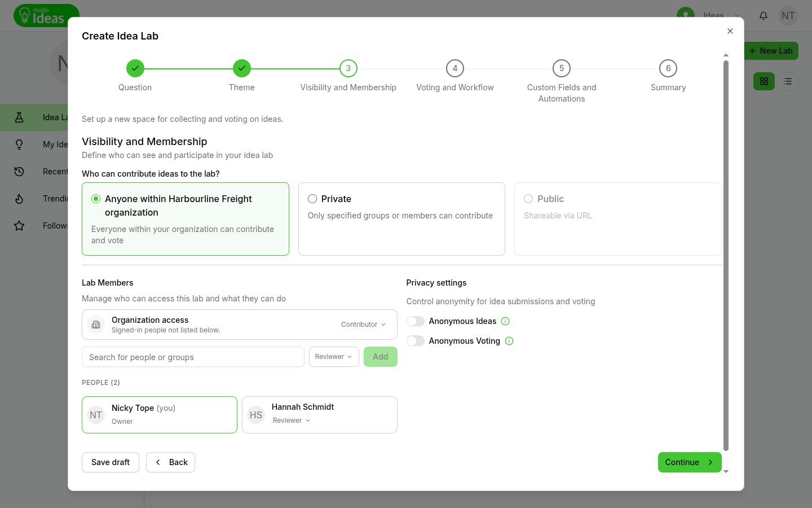Open the Reviewer role dropdown beside search
The height and width of the screenshot is (508, 812).
334,357
